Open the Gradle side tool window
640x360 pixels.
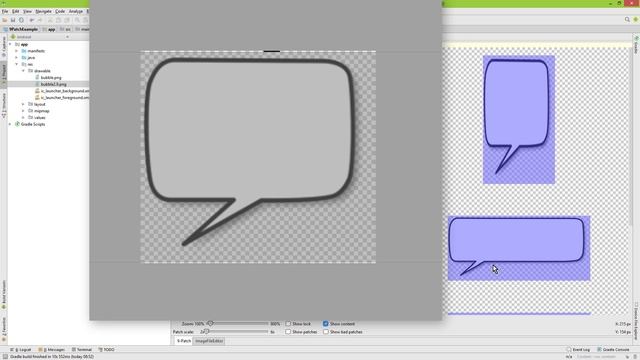[x=636, y=45]
